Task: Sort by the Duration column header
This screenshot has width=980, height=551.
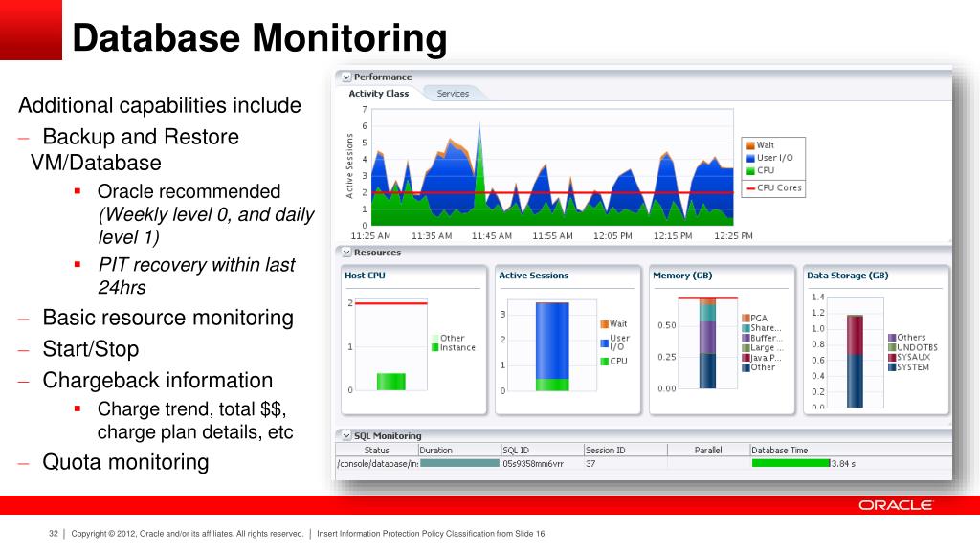Action: 459,451
